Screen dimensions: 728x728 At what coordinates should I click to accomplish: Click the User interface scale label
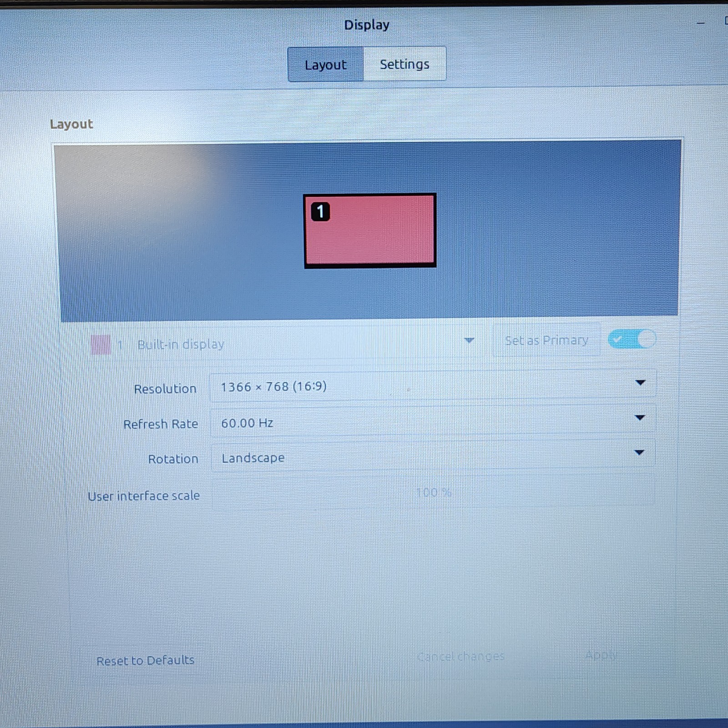point(144,495)
